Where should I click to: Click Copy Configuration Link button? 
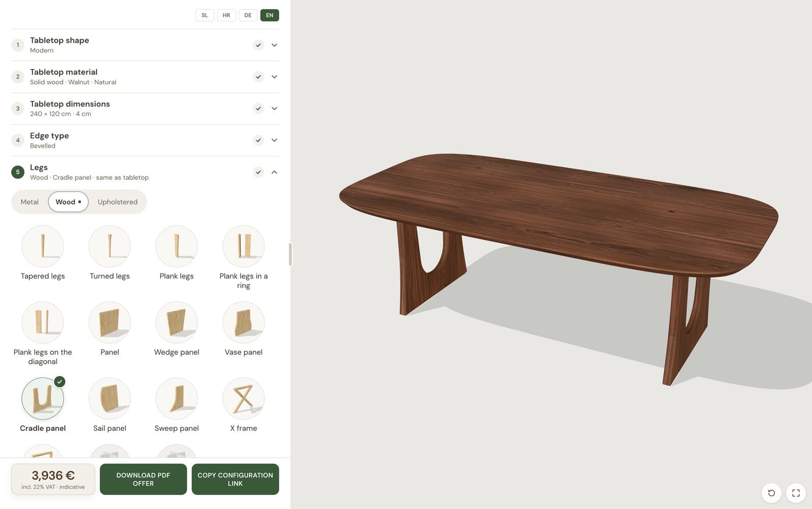pyautogui.click(x=235, y=479)
